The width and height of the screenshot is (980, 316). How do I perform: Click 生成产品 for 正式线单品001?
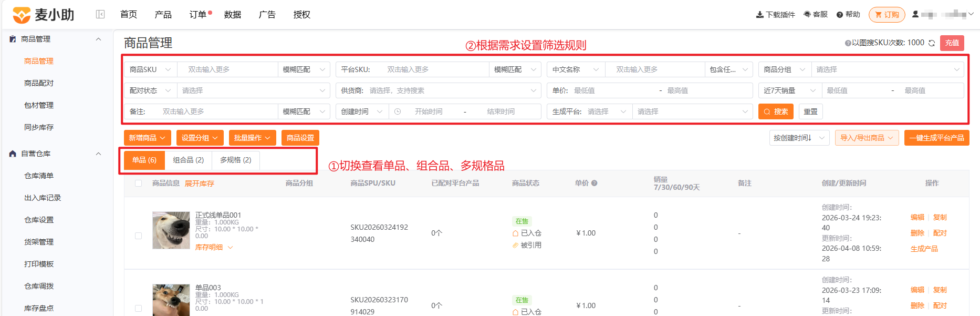click(x=924, y=249)
